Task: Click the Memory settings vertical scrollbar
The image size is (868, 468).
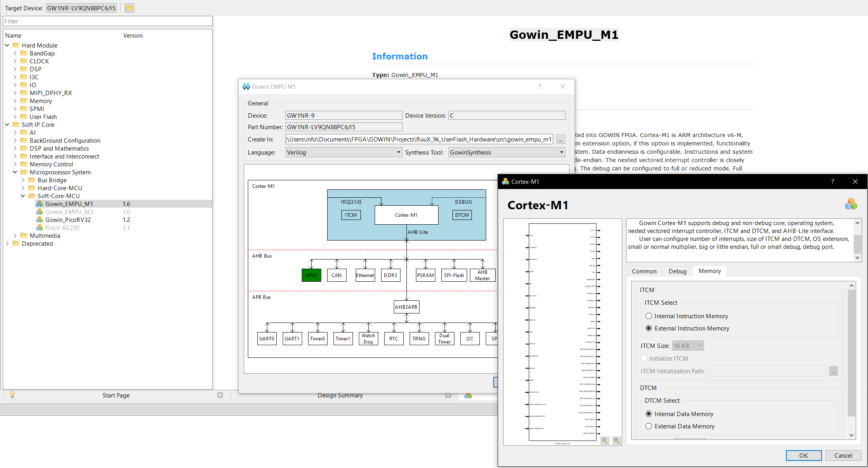Action: coord(851,353)
